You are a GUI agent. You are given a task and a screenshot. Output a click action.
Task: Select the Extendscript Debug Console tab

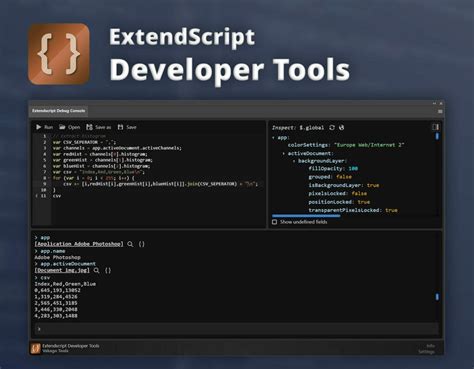59,111
